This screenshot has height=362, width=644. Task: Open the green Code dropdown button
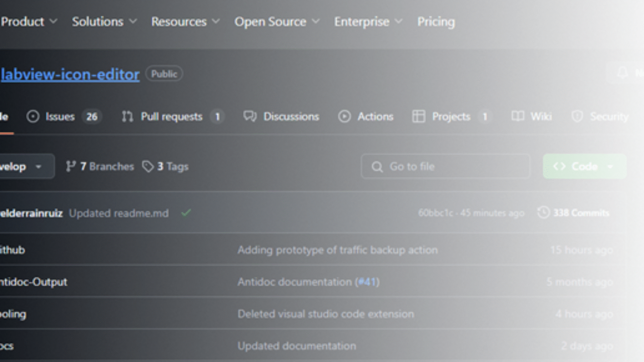(x=585, y=166)
